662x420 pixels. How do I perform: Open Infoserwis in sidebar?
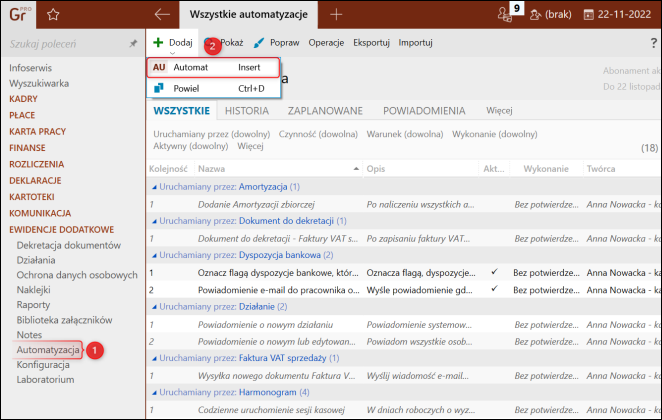(30, 68)
